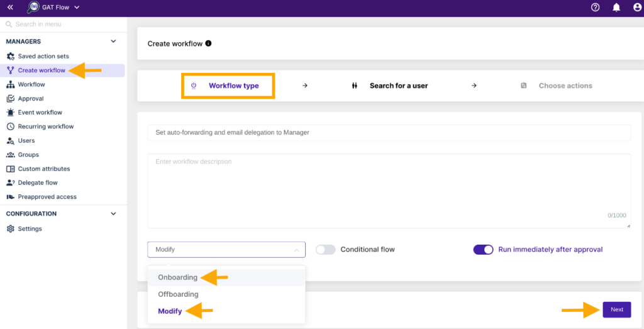Click the Create workflow branch icon
Image resolution: width=644 pixels, height=329 pixels.
click(x=11, y=70)
